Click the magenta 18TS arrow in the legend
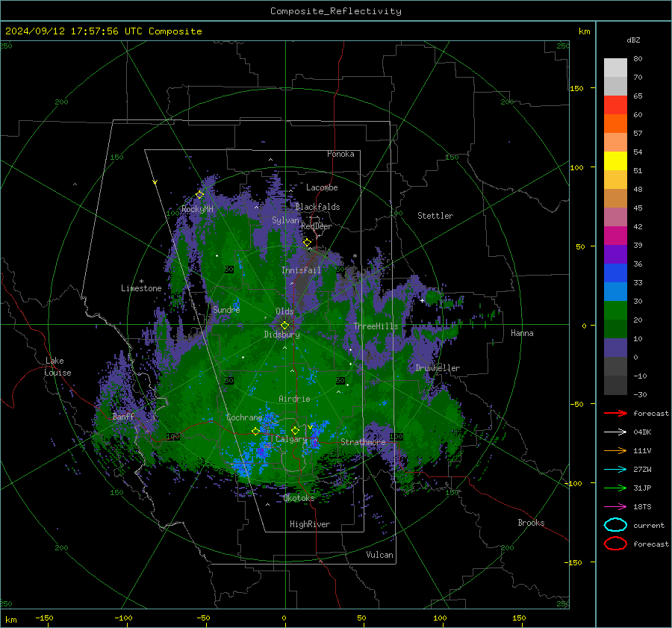The image size is (672, 628). click(615, 507)
